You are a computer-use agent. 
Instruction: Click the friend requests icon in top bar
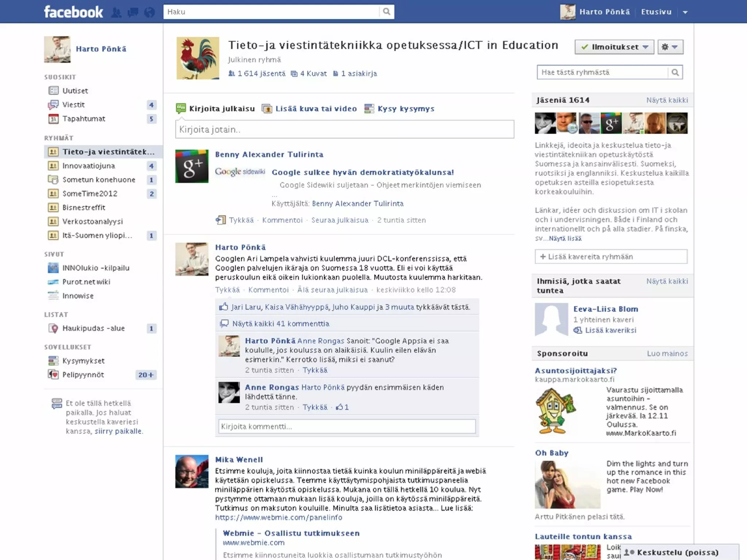[x=116, y=12]
